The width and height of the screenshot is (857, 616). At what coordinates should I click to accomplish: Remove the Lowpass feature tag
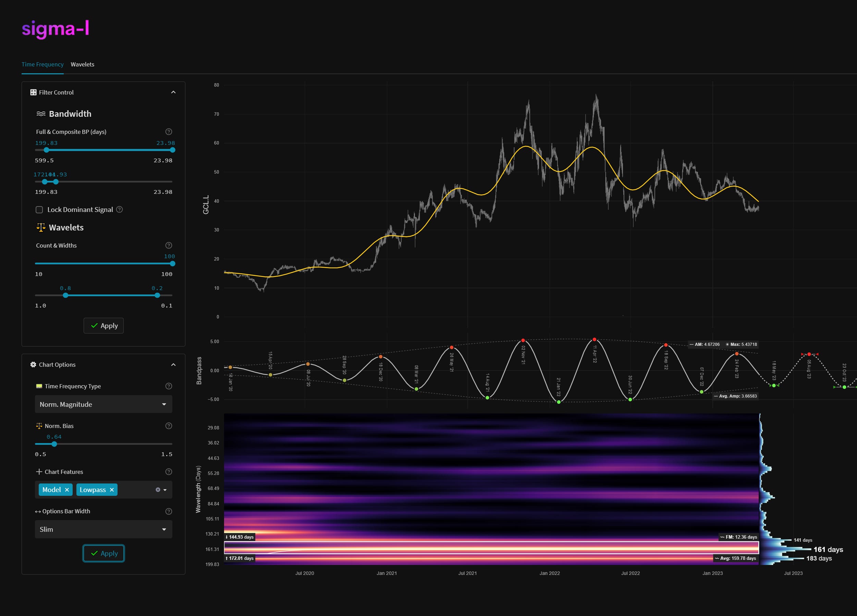coord(112,489)
